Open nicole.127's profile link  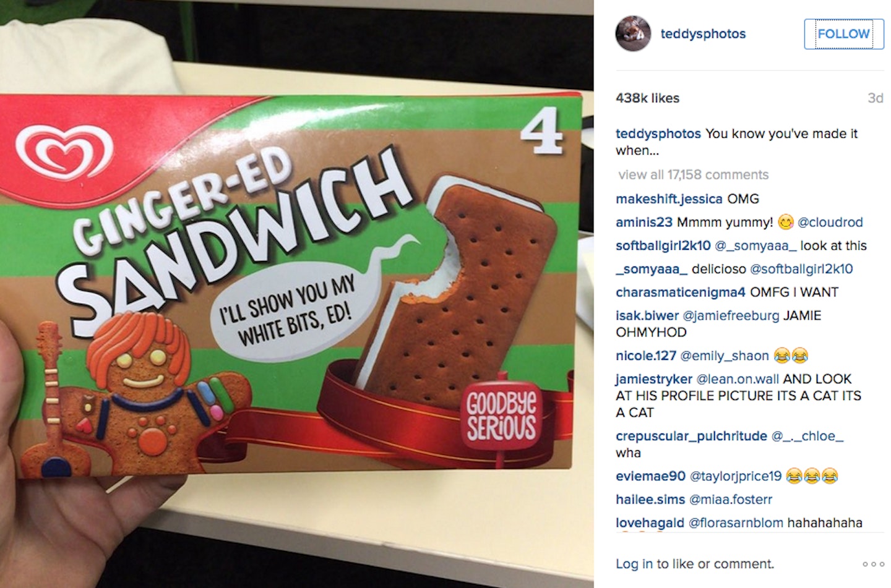pyautogui.click(x=646, y=356)
